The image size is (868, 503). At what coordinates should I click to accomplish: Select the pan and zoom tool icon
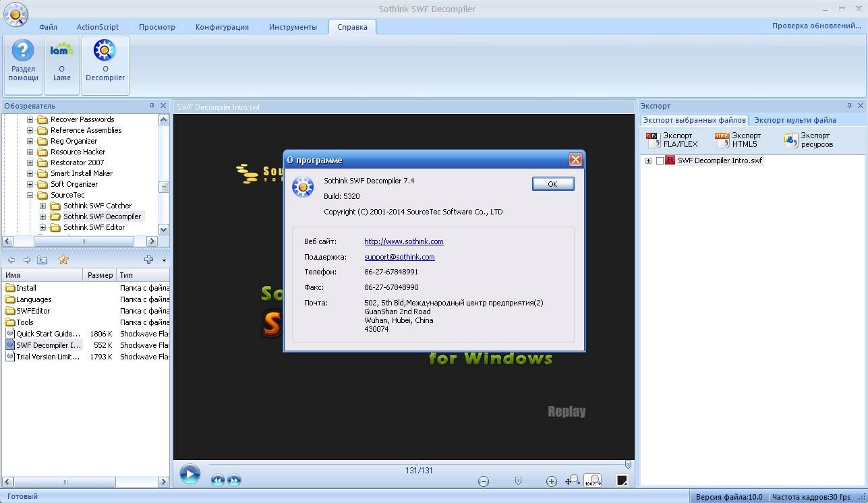point(572,480)
